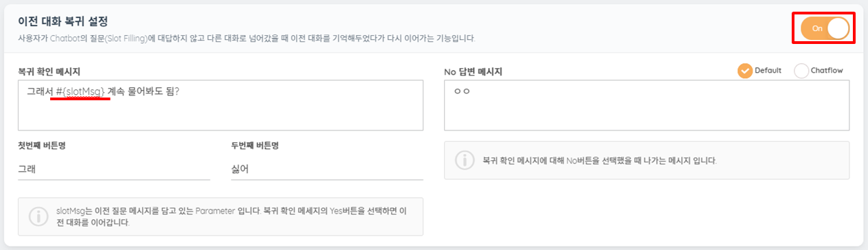Click the Slot Filling description under heading
Viewport: 868px width, 250px height.
pyautogui.click(x=247, y=38)
